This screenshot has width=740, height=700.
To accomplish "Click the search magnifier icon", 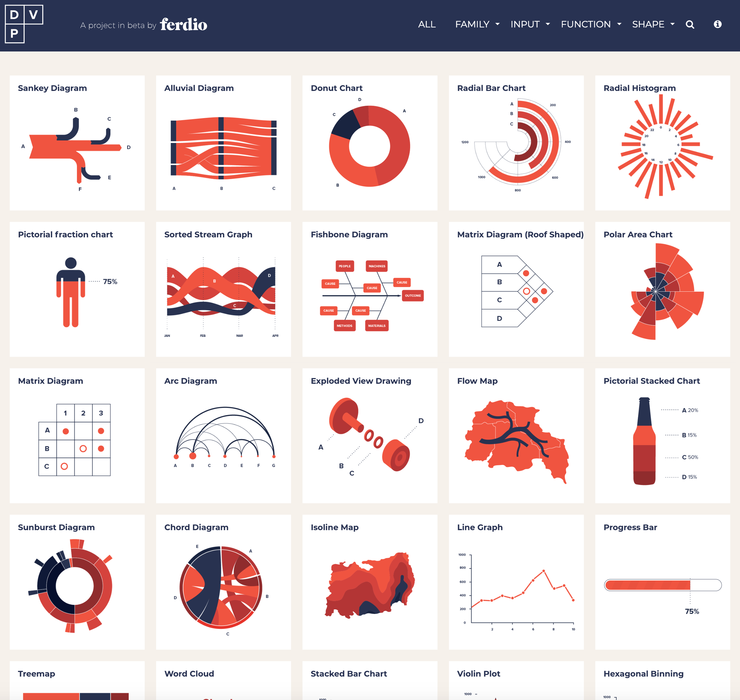I will point(691,24).
